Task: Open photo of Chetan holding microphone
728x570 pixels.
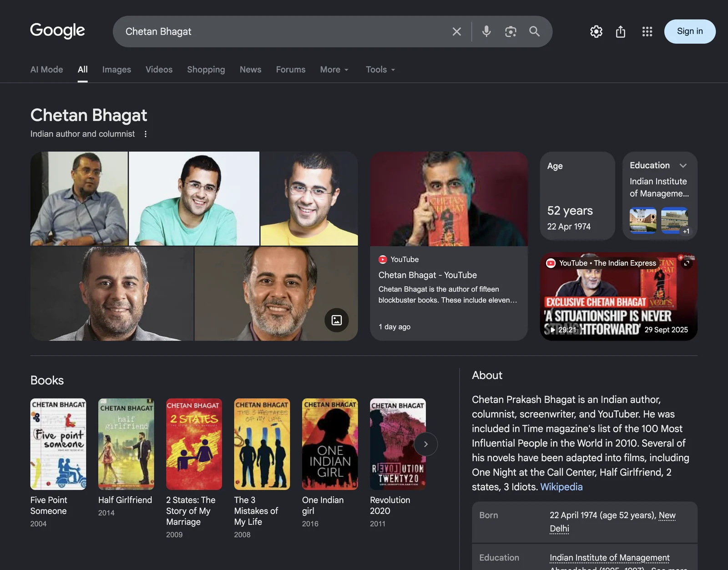Action: [79, 198]
